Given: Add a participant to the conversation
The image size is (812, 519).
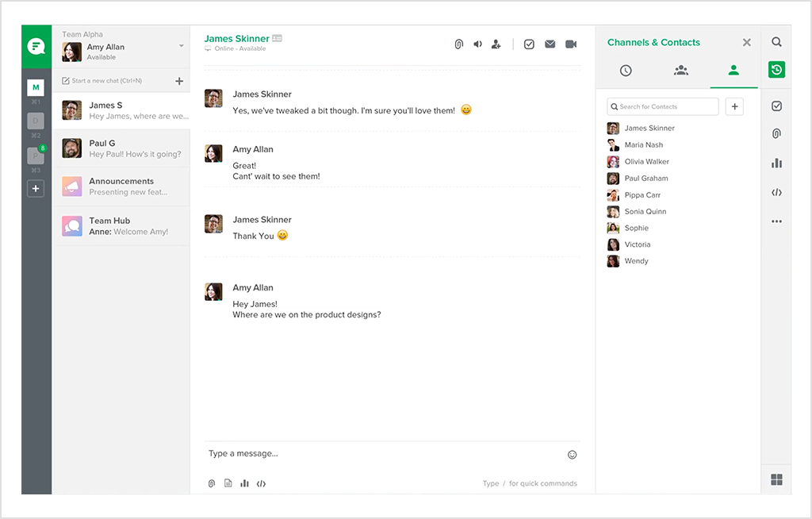Looking at the screenshot, I should tap(496, 44).
